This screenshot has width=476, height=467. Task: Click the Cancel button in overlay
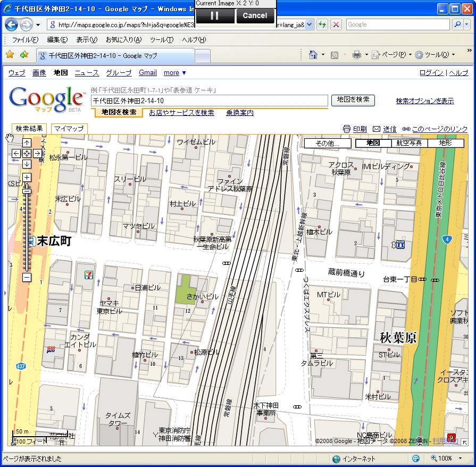pyautogui.click(x=255, y=15)
